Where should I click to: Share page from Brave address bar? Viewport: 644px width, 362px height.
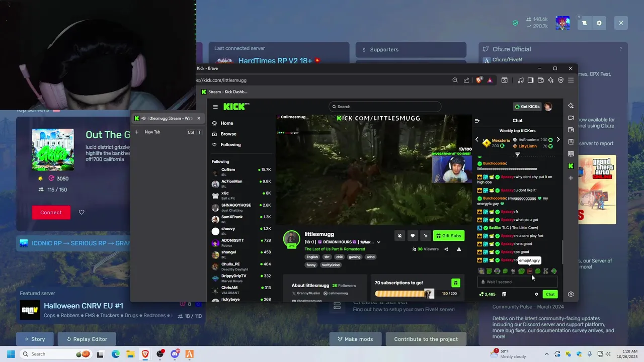click(466, 80)
